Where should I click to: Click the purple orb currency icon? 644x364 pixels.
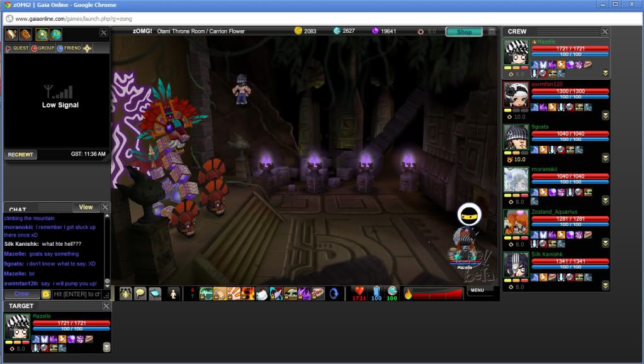375,31
